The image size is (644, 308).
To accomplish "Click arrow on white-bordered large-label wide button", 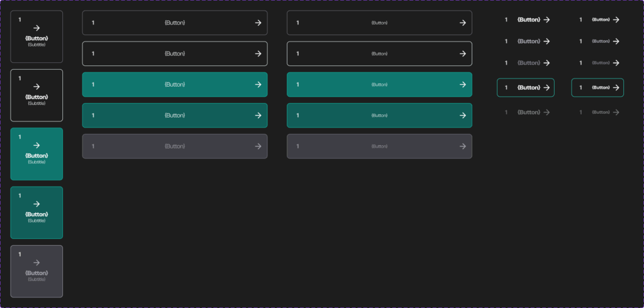I will pos(258,53).
